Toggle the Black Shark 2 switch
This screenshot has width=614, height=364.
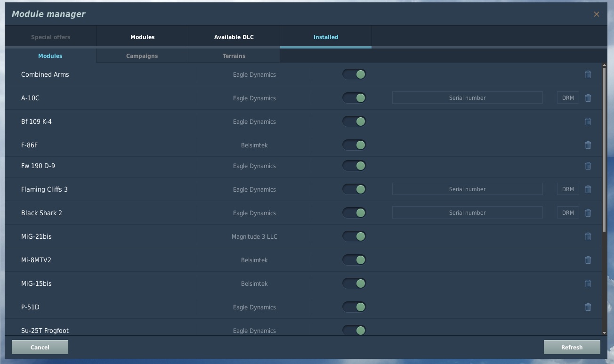pos(354,213)
